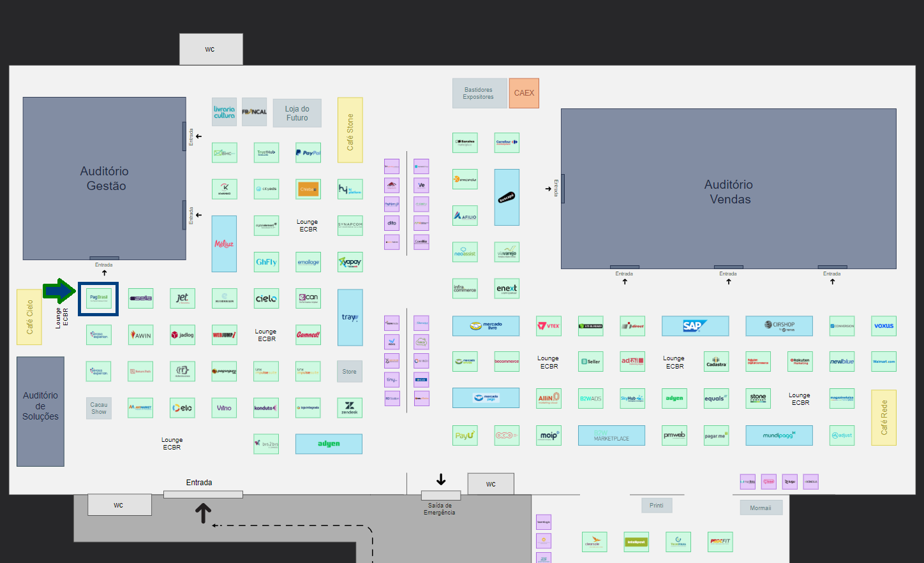Screen dimensions: 924x563
Task: Open the pagar.me booth
Action: coord(716,435)
